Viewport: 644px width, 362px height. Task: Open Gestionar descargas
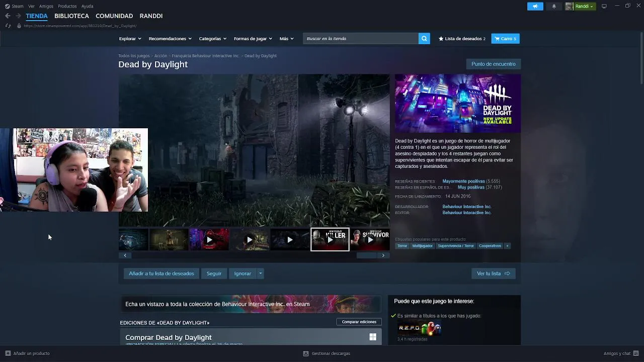[327, 353]
